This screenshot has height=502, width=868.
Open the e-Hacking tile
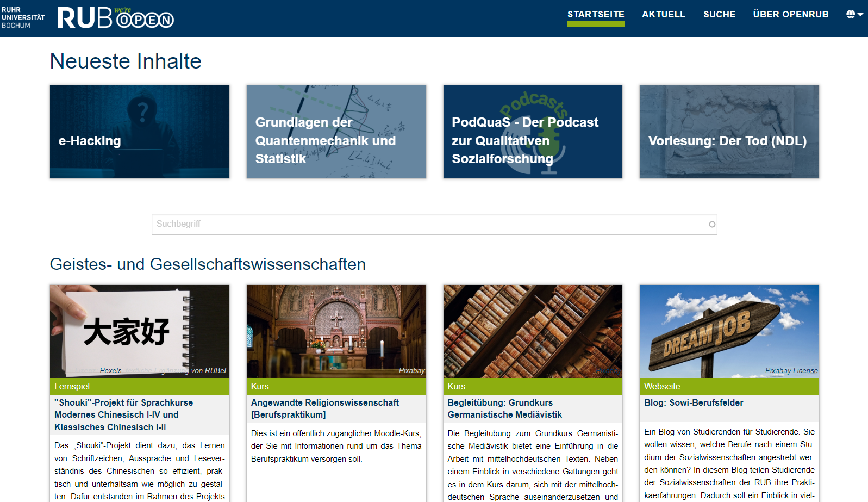point(140,132)
